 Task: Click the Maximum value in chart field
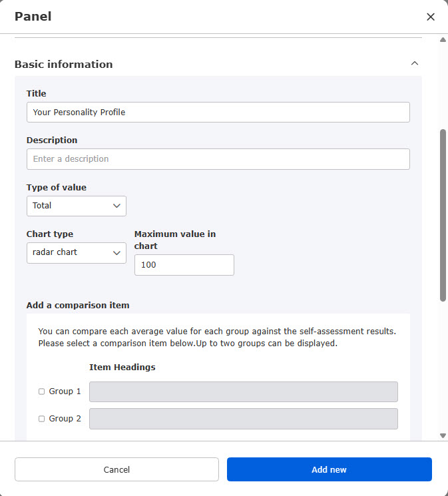click(184, 265)
